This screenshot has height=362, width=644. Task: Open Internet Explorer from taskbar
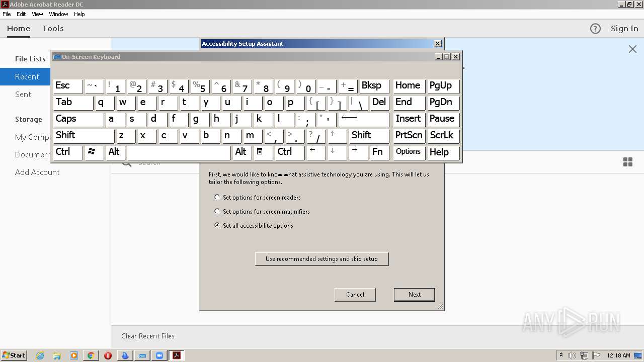(40, 355)
